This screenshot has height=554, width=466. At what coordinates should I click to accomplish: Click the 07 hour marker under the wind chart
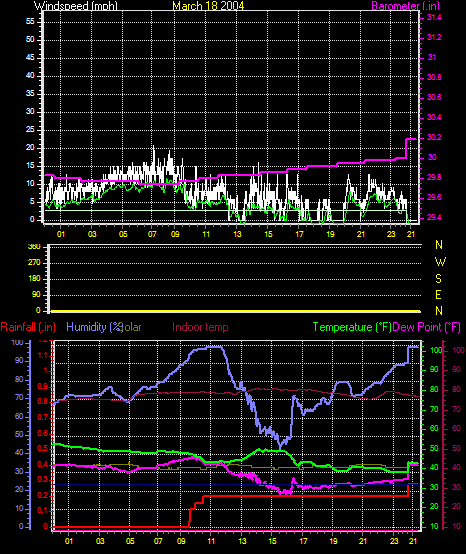click(152, 234)
